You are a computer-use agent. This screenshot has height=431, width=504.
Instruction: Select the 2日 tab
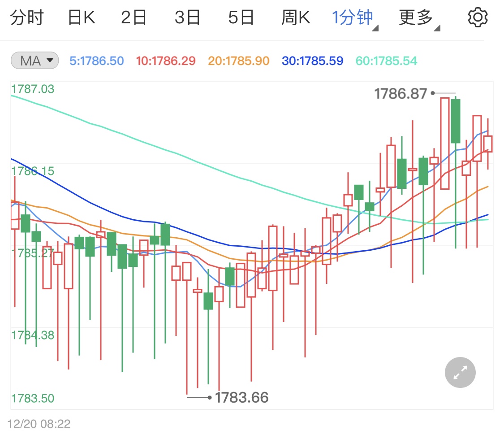pos(134,17)
